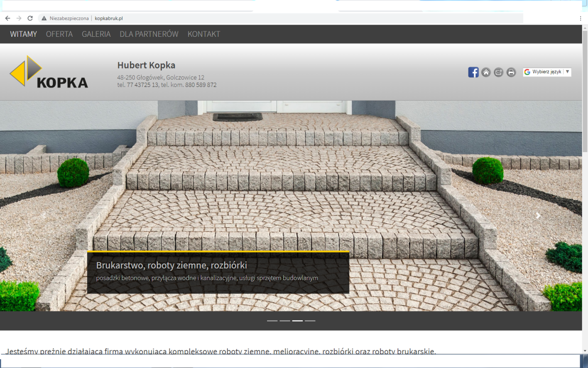588x368 pixels.
Task: Navigate to the KONTAKT page
Action: [204, 34]
